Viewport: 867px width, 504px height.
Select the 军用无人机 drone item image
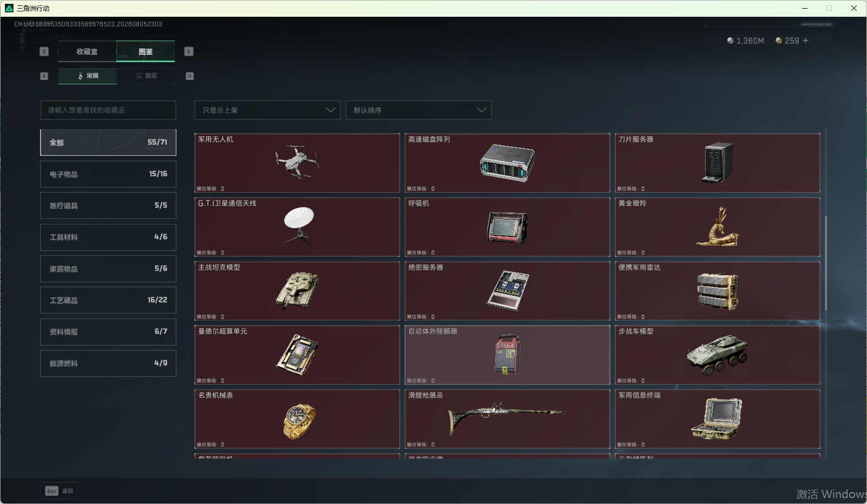point(297,162)
